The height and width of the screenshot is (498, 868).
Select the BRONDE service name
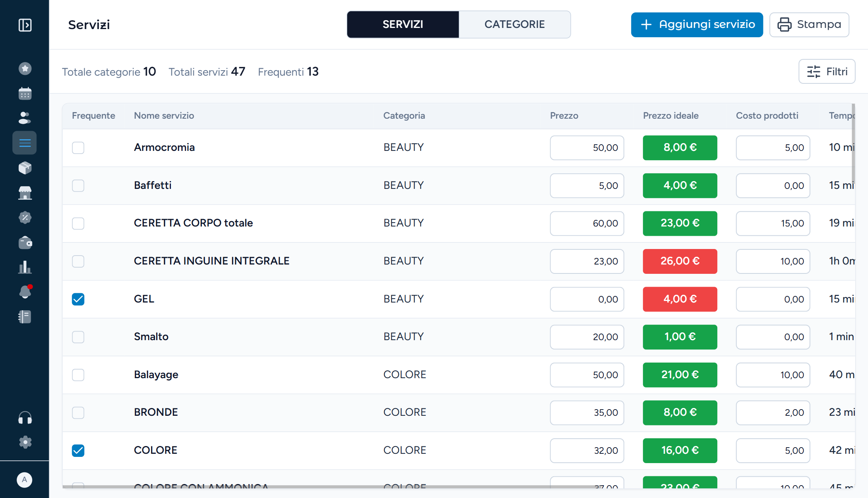click(156, 412)
